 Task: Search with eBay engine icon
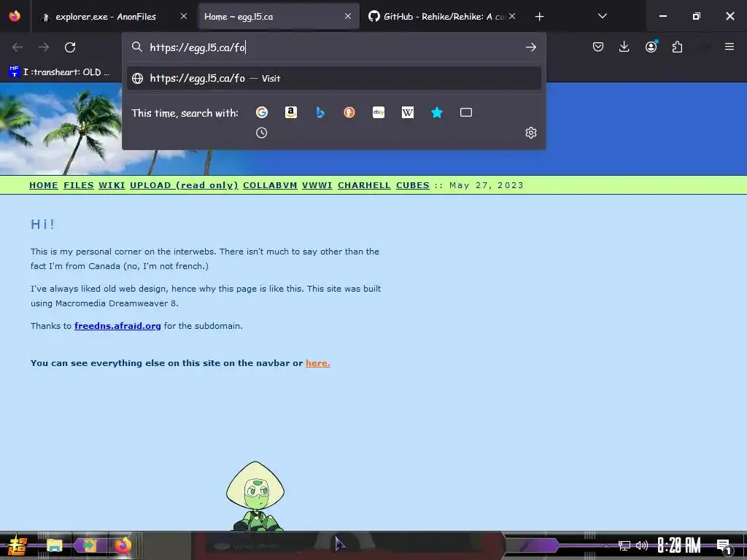pyautogui.click(x=379, y=112)
